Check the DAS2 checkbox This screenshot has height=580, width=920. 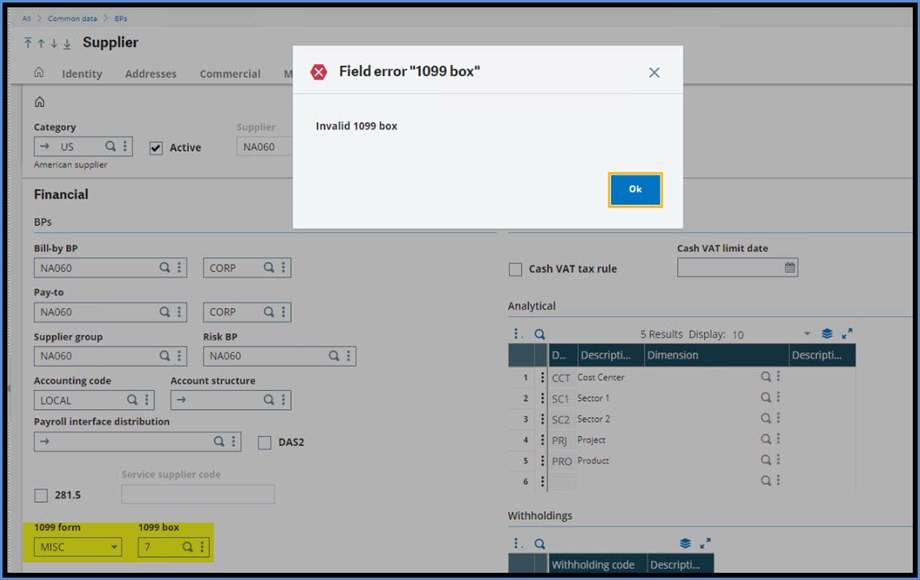[265, 442]
